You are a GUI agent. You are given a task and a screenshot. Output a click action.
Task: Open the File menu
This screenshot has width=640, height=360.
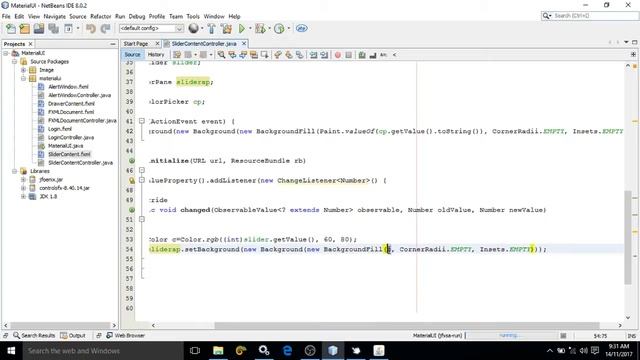point(6,16)
